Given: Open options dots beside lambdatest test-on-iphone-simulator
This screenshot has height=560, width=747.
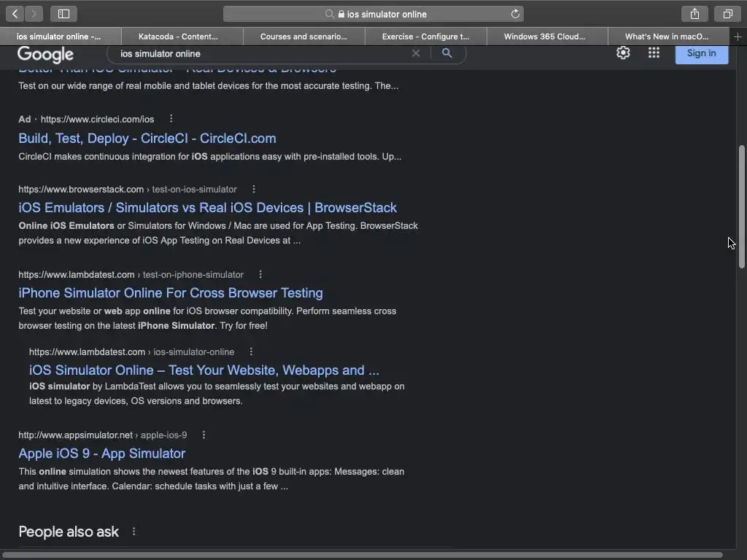Looking at the screenshot, I should (260, 274).
